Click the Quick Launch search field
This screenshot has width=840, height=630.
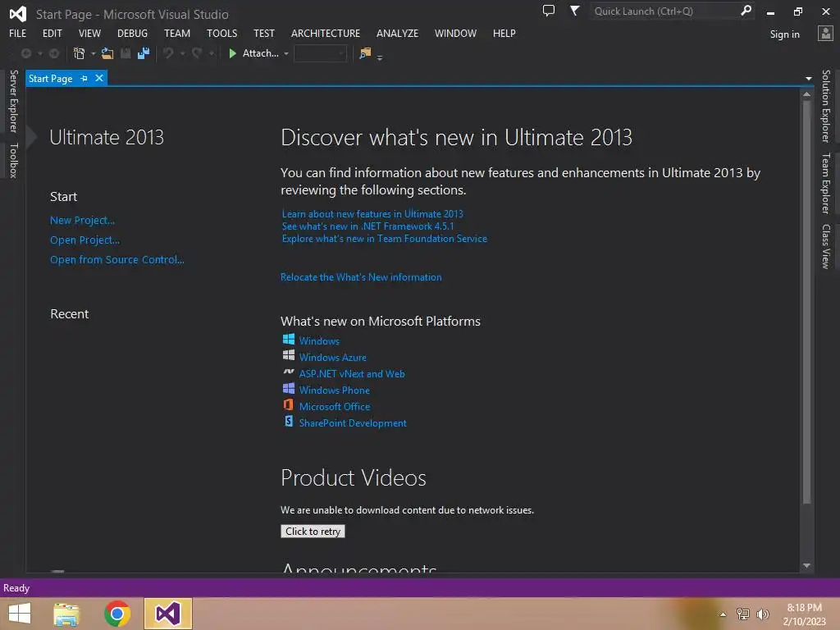(x=664, y=11)
